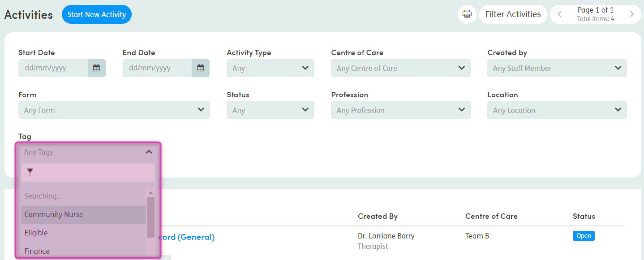
Task: Collapse the Any Tags dropdown chevron
Action: [x=149, y=152]
